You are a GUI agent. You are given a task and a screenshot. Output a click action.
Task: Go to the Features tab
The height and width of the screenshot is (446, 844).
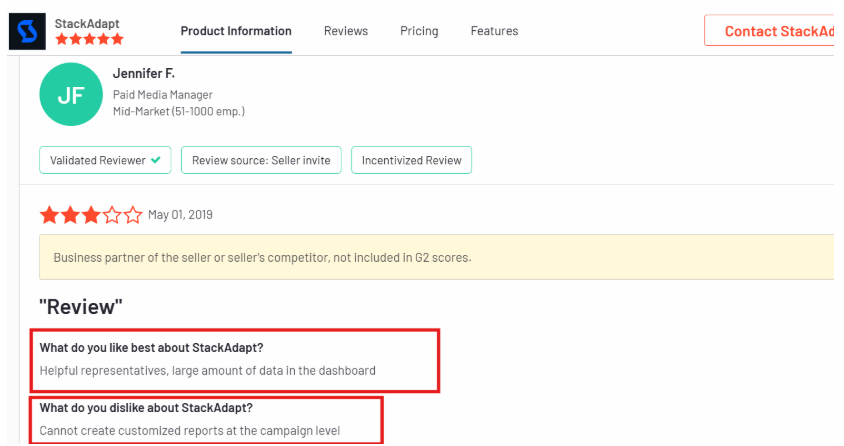(495, 31)
